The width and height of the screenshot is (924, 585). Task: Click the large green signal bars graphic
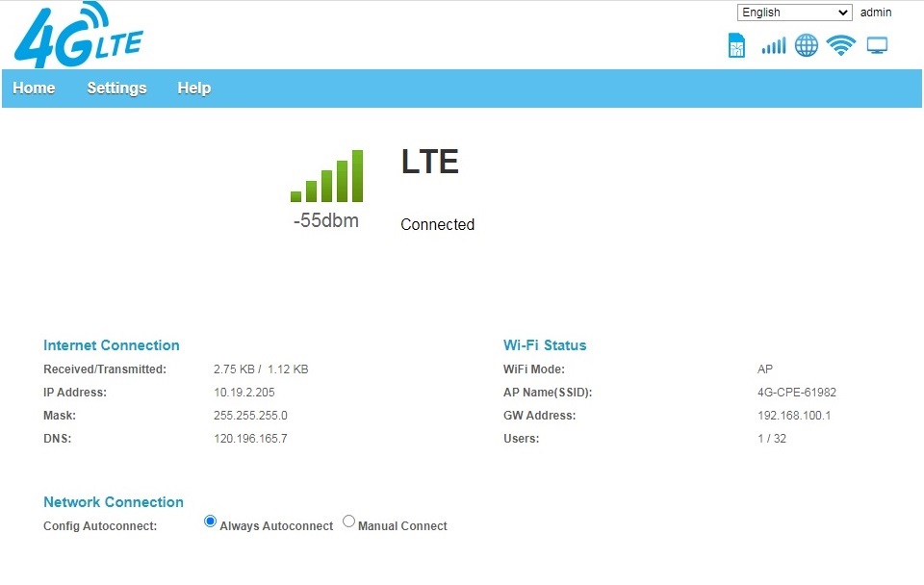click(327, 176)
